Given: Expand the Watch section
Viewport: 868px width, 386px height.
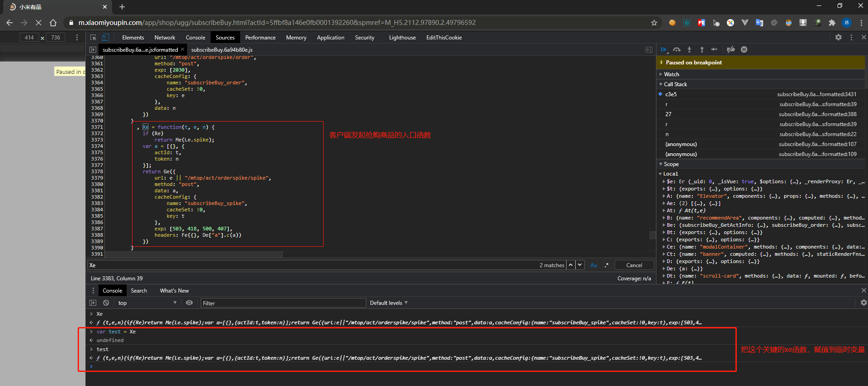Looking at the screenshot, I should 671,74.
